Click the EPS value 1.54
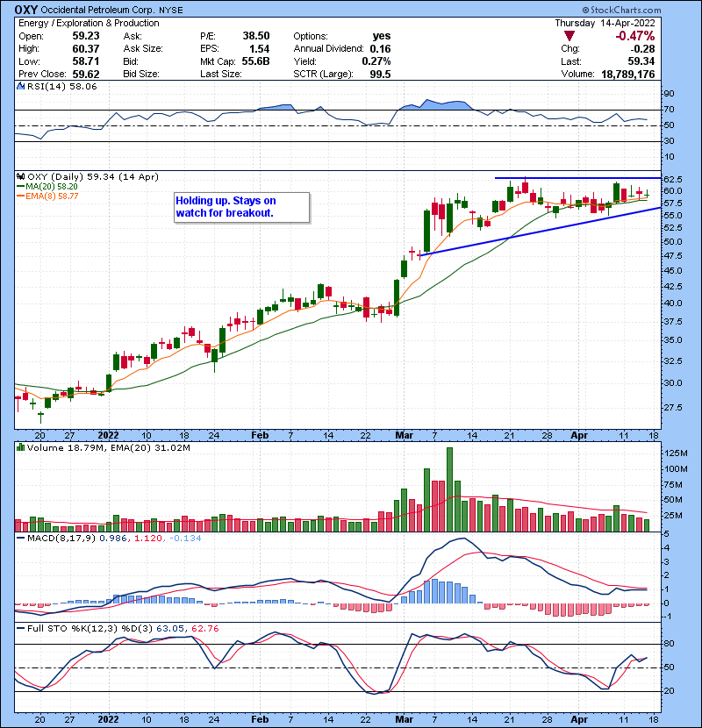702x728 pixels. (x=259, y=49)
